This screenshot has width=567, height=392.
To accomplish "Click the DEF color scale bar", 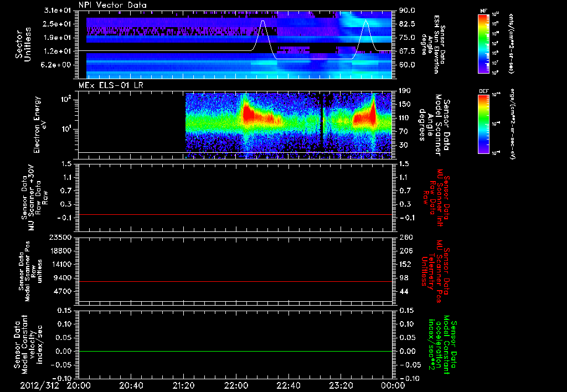I will pos(483,124).
